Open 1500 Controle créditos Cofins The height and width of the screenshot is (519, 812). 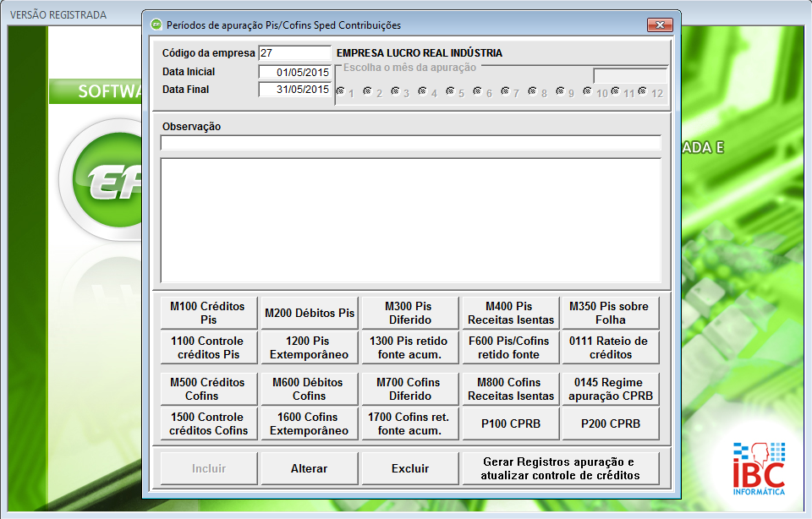coord(209,423)
